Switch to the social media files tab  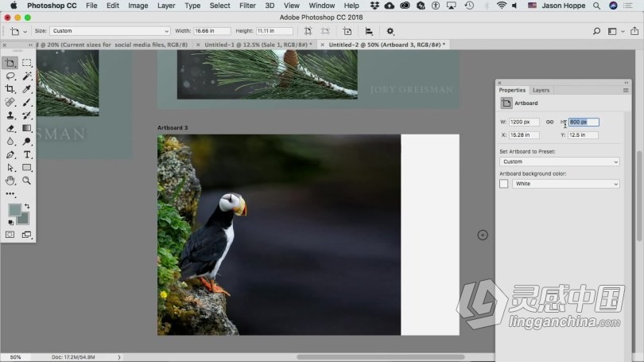click(x=111, y=45)
